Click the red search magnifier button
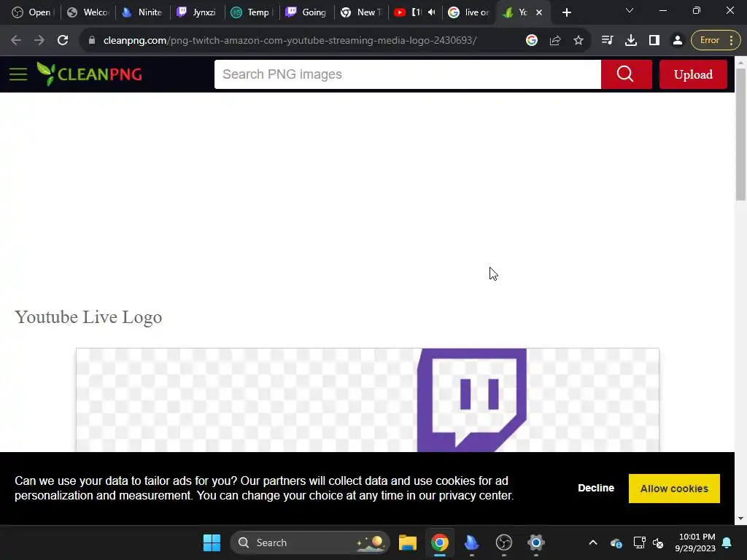 (x=626, y=74)
